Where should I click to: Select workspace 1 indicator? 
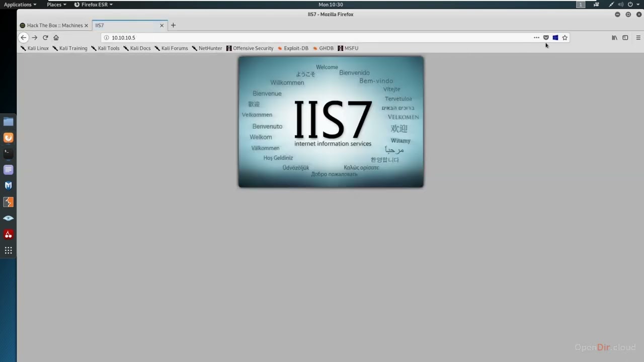pos(581,5)
